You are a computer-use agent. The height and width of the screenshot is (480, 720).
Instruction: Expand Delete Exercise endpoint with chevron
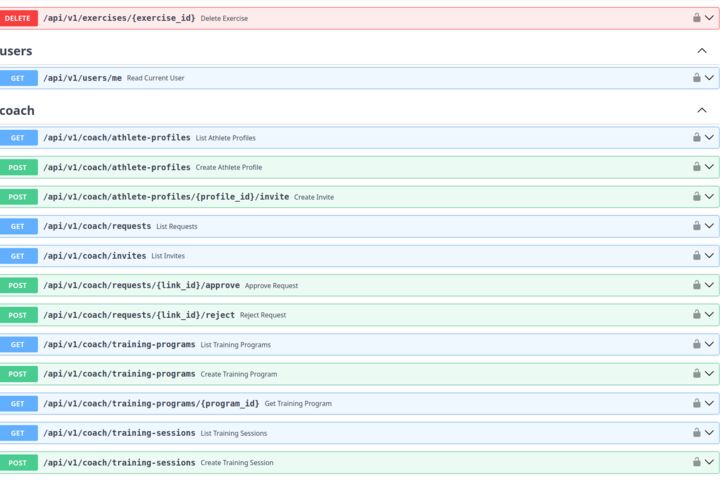[x=709, y=18]
